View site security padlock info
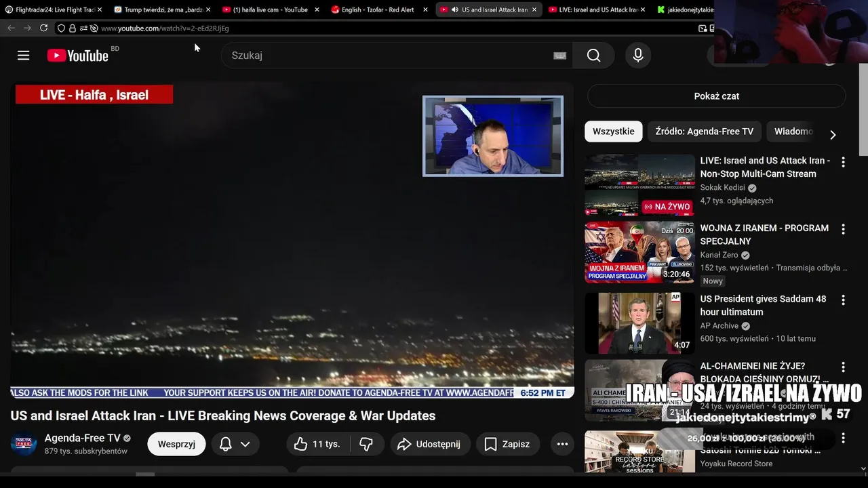This screenshot has width=868, height=488. click(72, 28)
